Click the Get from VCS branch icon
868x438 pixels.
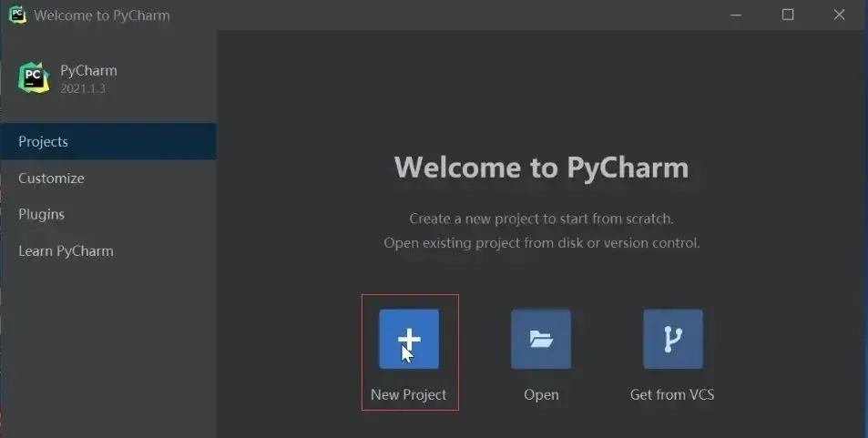672,339
